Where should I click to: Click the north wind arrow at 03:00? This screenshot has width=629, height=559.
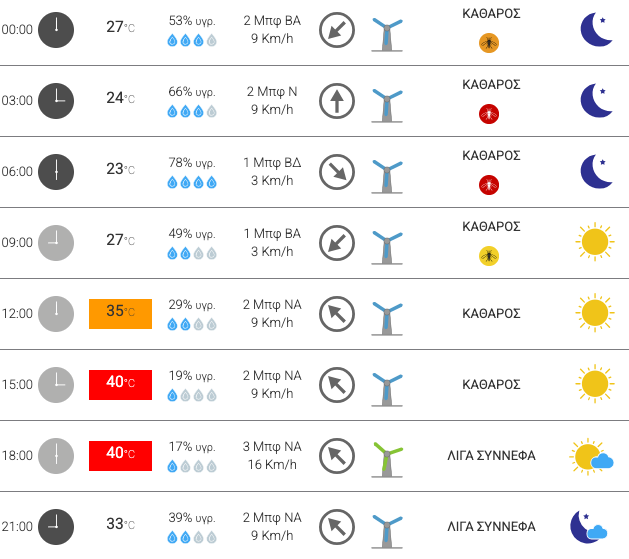(337, 101)
